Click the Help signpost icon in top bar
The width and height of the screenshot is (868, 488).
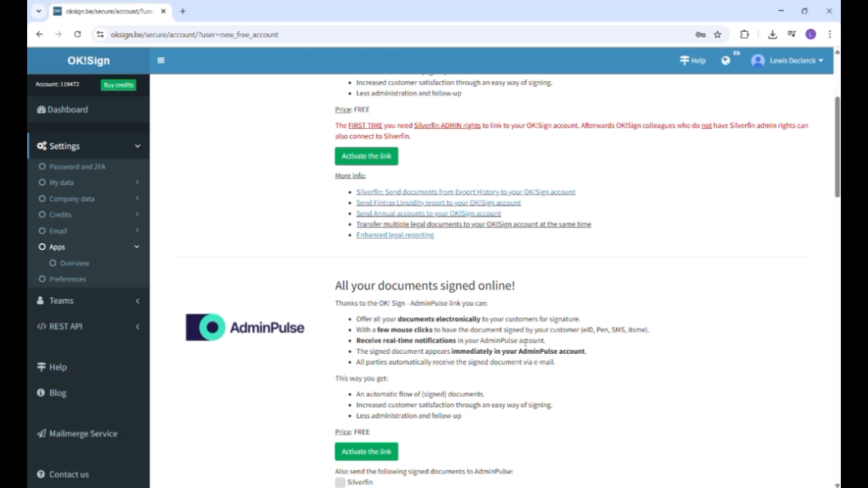pos(684,60)
